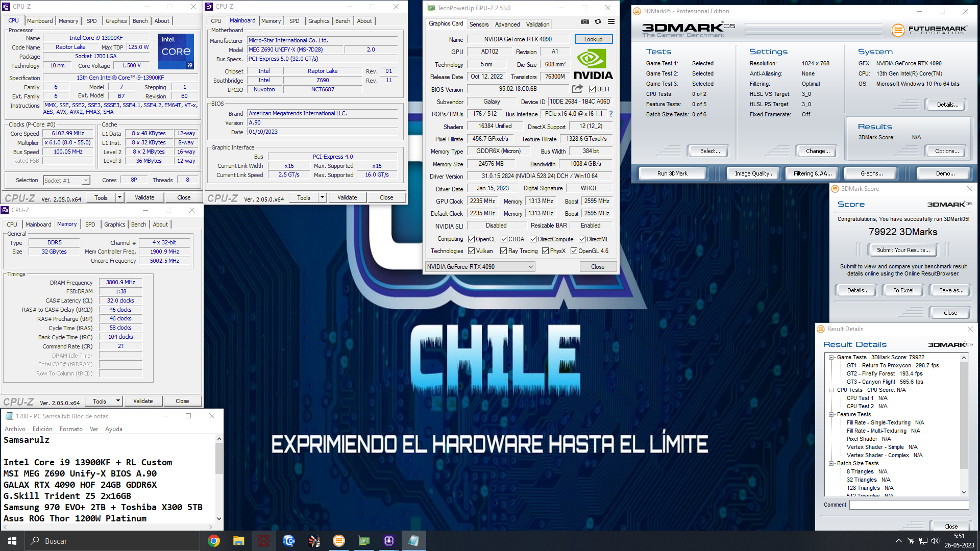
Task: Open File Explorer from the taskbar
Action: coord(239,541)
